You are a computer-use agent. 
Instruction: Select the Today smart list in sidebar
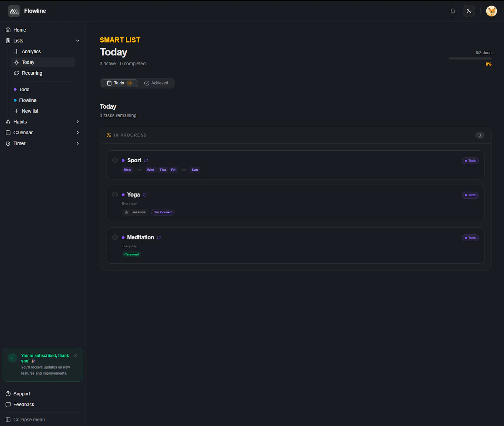(43, 62)
